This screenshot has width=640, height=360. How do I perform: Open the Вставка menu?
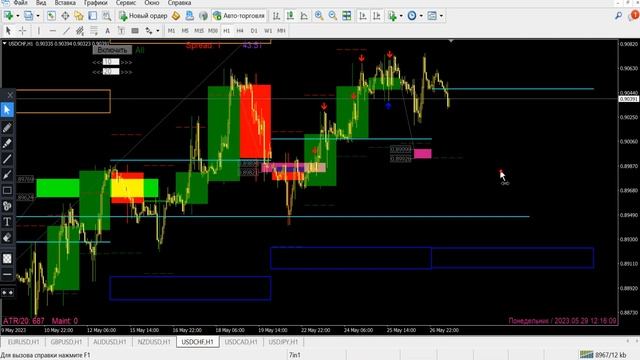pos(65,3)
